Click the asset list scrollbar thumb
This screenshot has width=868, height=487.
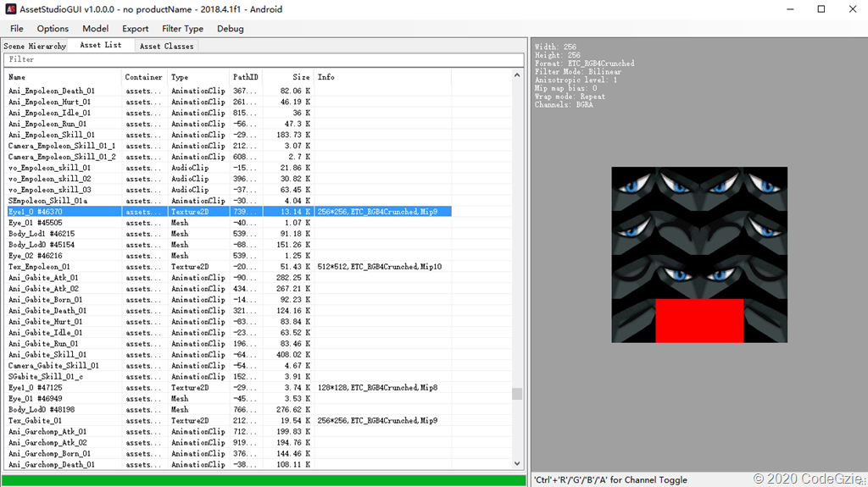click(x=517, y=394)
